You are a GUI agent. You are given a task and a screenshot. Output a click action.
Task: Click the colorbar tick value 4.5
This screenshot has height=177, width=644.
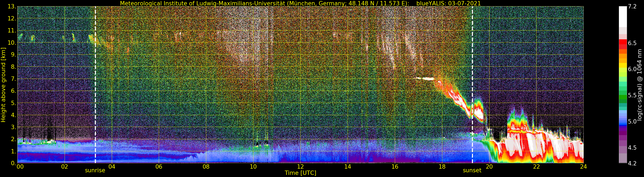click(x=632, y=148)
